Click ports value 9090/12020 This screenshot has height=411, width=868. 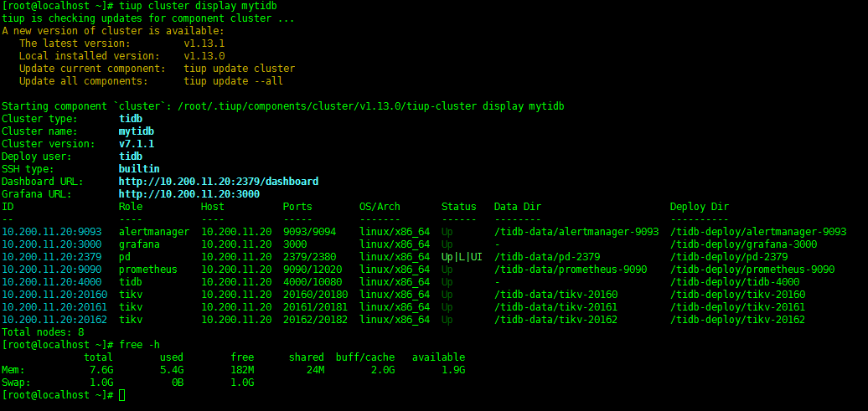click(313, 270)
